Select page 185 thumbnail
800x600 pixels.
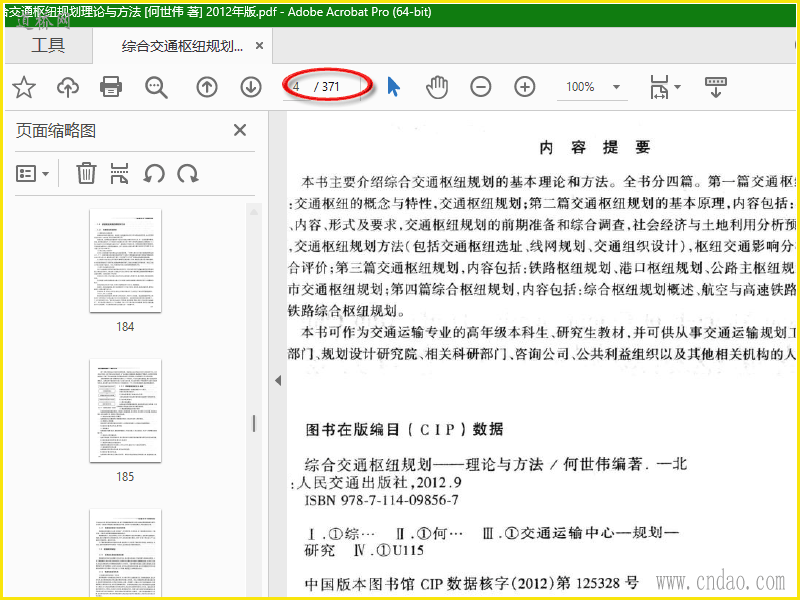(x=126, y=411)
